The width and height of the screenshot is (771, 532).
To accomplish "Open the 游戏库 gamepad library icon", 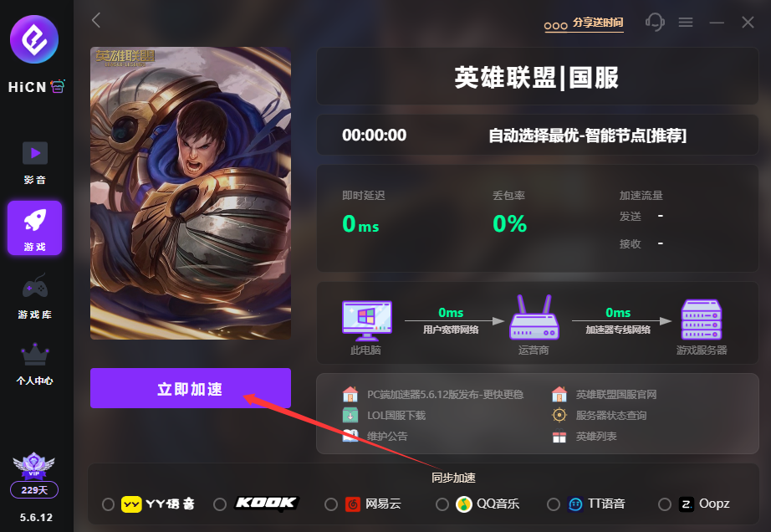I will (35, 287).
